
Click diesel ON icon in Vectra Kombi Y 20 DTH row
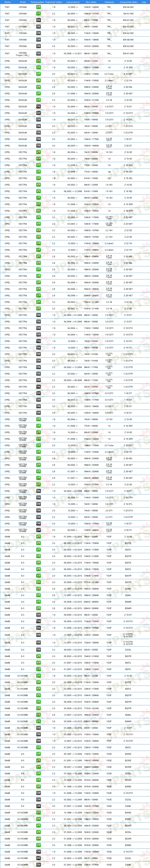point(38,511)
